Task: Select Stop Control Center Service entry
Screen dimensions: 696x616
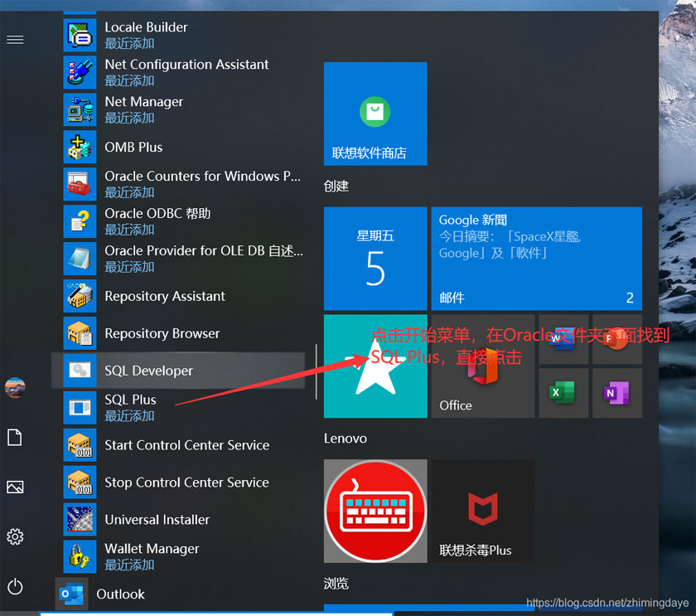Action: tap(186, 483)
